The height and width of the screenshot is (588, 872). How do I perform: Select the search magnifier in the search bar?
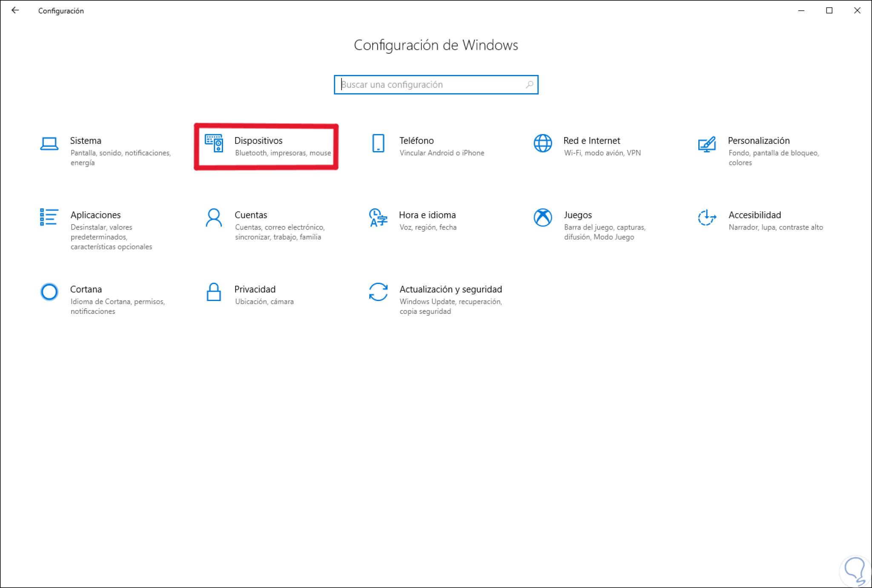coord(529,84)
